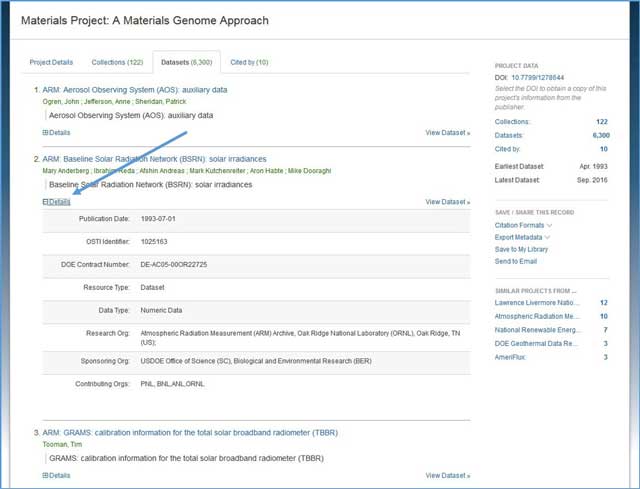Click Send to Email

[x=516, y=261]
